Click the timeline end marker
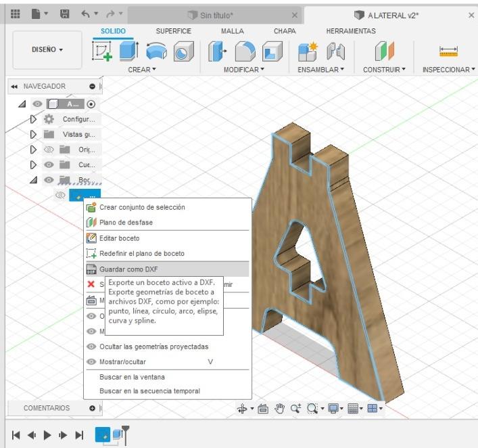 coord(125,434)
